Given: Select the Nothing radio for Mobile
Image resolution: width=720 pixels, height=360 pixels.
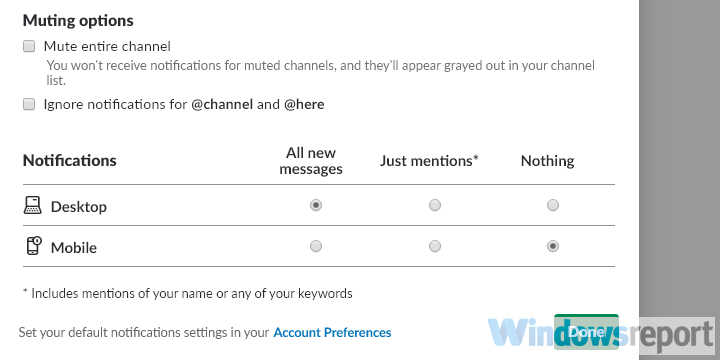Looking at the screenshot, I should [x=553, y=246].
